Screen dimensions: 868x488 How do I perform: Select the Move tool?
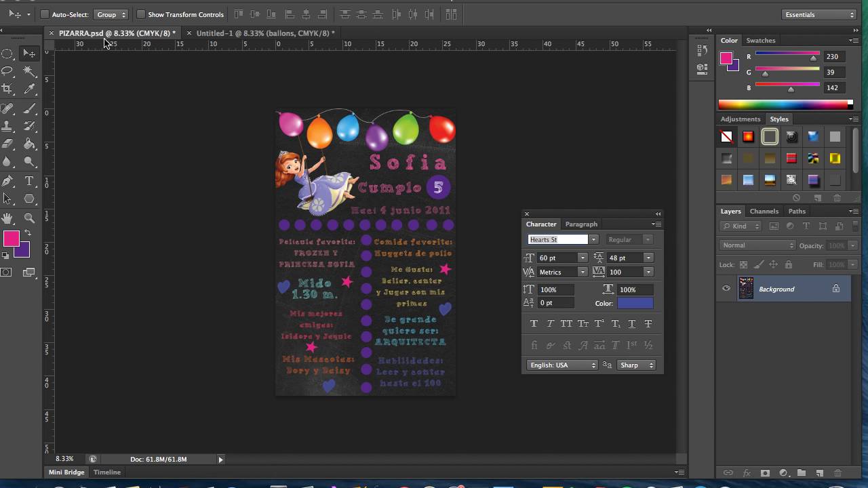[29, 54]
